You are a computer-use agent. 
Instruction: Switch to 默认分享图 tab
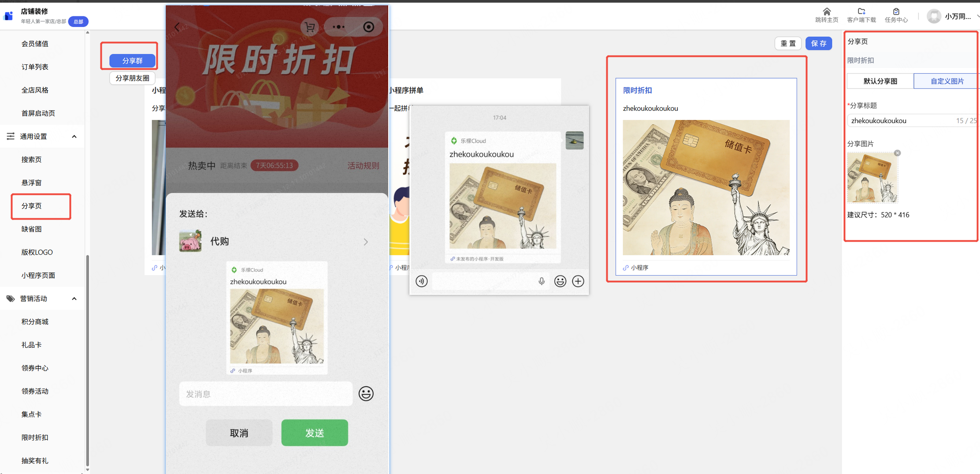point(880,81)
